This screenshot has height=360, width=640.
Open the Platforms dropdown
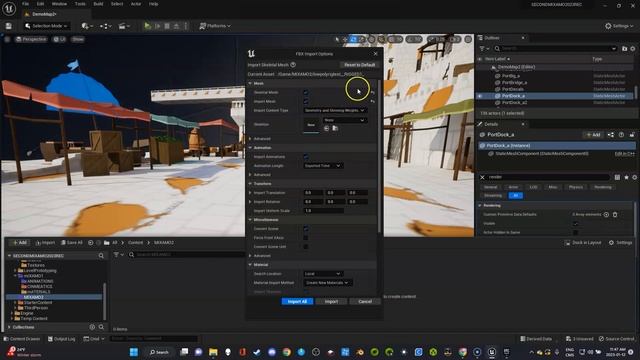coord(215,26)
